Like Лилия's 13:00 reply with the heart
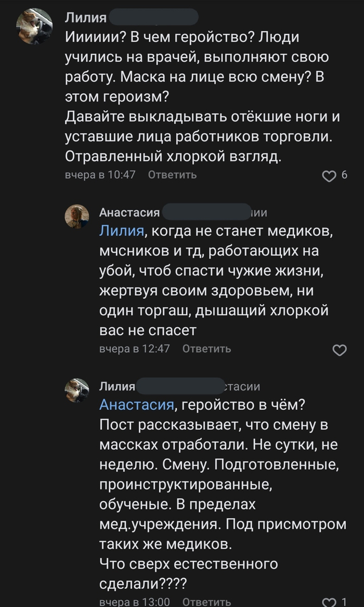 tap(329, 602)
